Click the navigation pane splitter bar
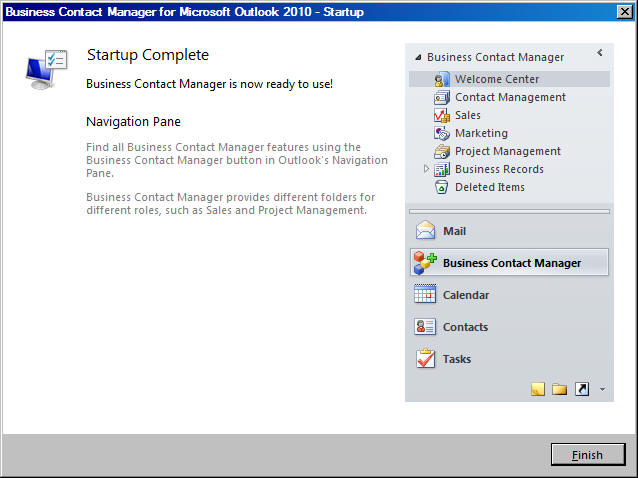Screen dimensions: 638x478 coord(509,212)
